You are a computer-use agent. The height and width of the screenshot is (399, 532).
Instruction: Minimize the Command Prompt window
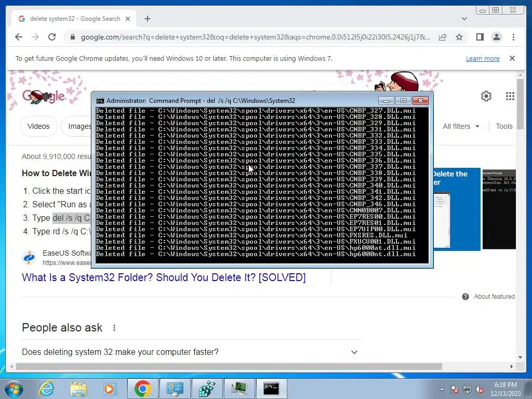pyautogui.click(x=386, y=101)
